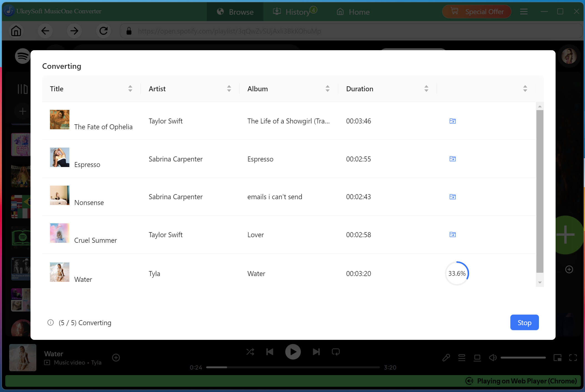Click the list scroll down arrow
Screen dimensions: 585x392
point(540,282)
